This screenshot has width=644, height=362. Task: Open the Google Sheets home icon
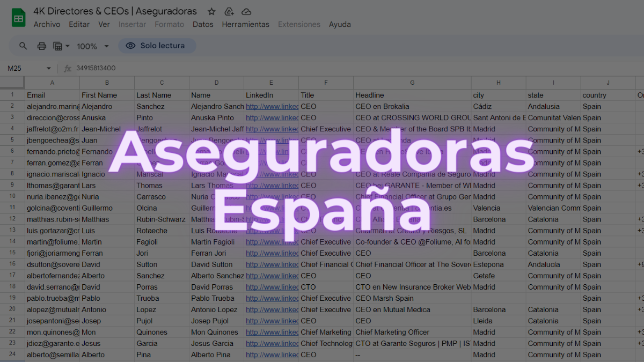[19, 18]
